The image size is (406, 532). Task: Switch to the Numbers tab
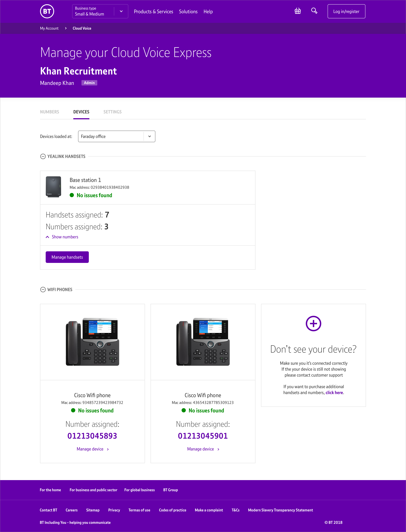[x=49, y=112]
